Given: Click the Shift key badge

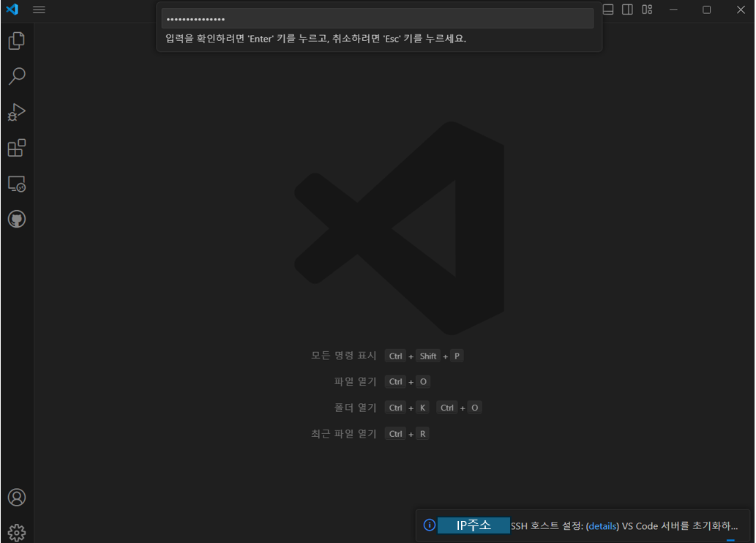Looking at the screenshot, I should 428,356.
